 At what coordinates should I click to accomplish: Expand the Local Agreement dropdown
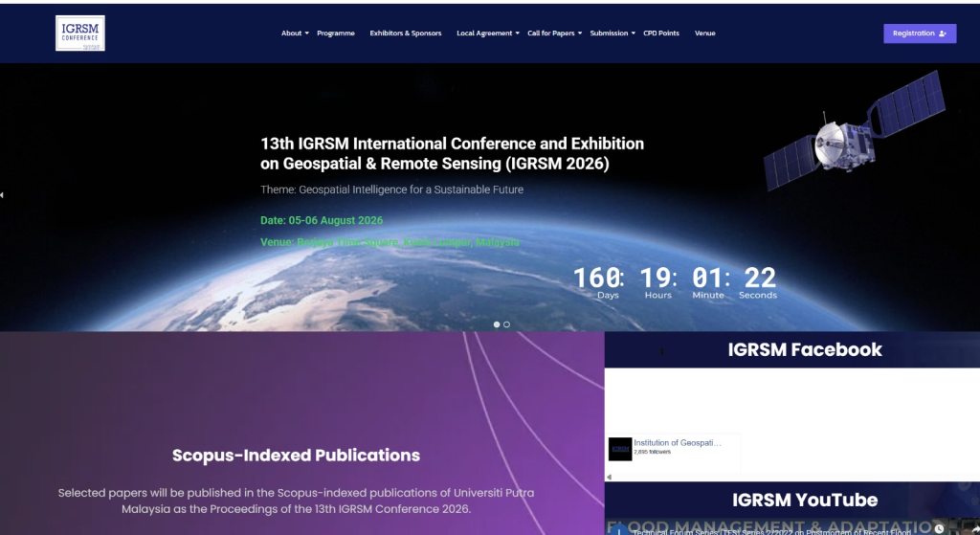click(487, 33)
